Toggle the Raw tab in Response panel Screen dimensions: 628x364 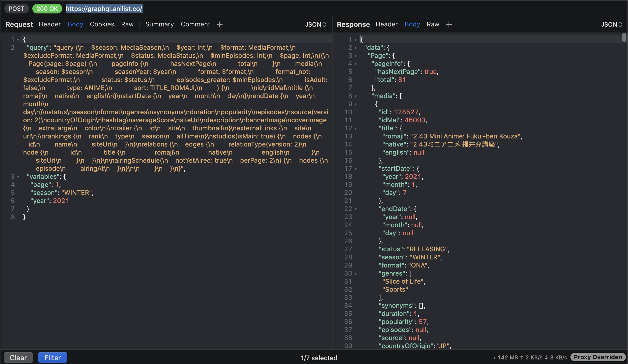point(433,24)
